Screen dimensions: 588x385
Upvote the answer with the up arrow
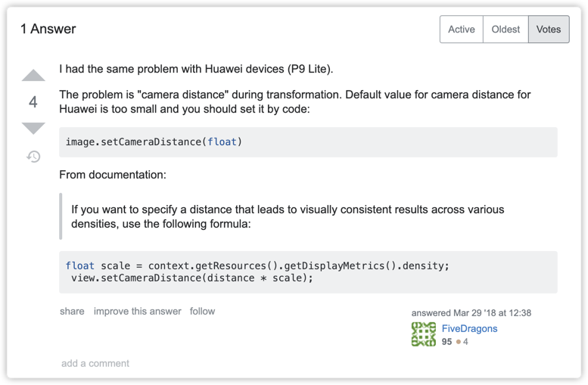coord(33,76)
